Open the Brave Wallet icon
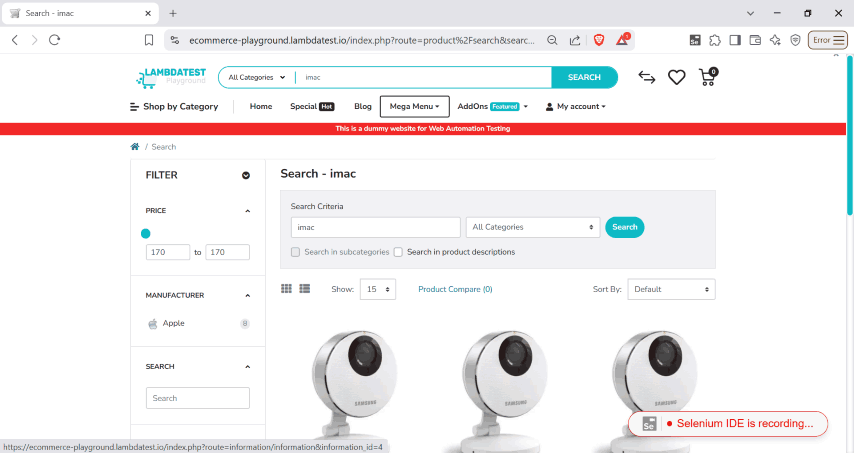Screen dimensions: 854x453 pyautogui.click(x=755, y=40)
